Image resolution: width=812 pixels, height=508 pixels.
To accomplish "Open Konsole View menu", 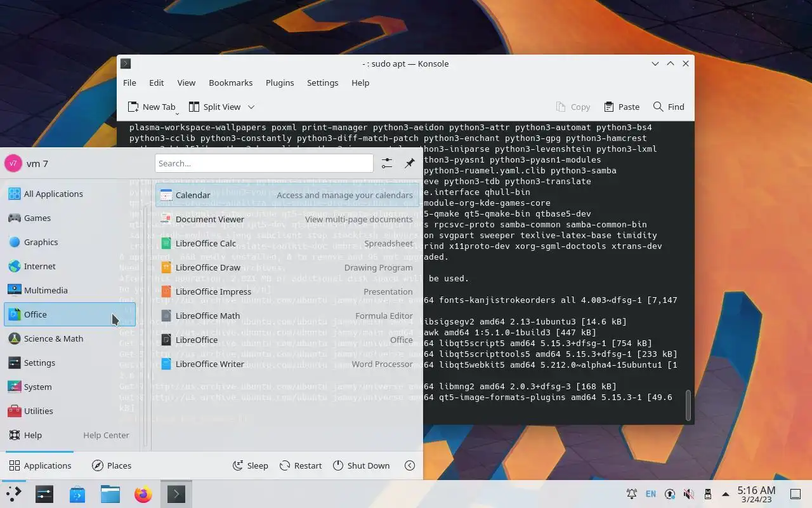I will click(x=186, y=83).
